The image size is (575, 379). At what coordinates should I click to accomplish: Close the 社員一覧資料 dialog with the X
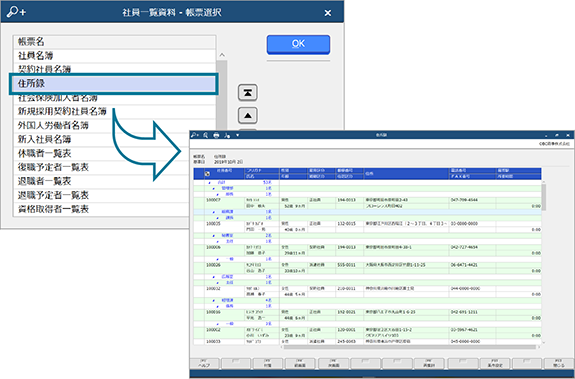pos(328,13)
